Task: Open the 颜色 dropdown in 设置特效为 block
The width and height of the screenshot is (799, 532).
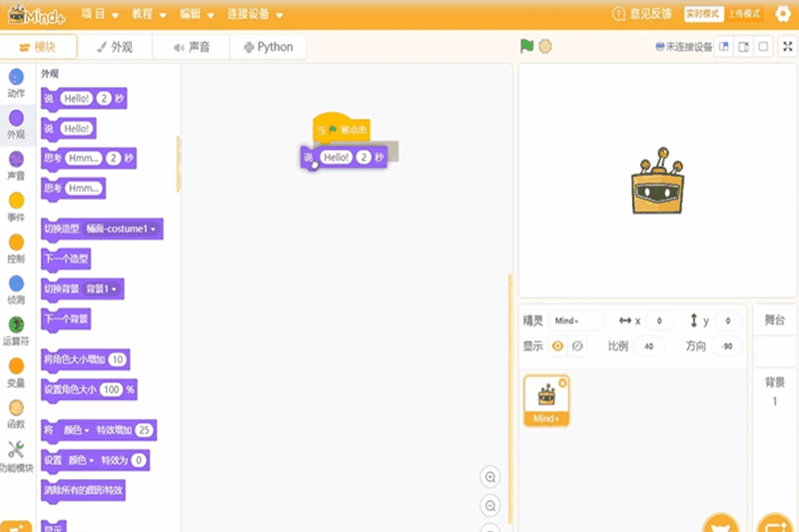Action: tap(82, 461)
